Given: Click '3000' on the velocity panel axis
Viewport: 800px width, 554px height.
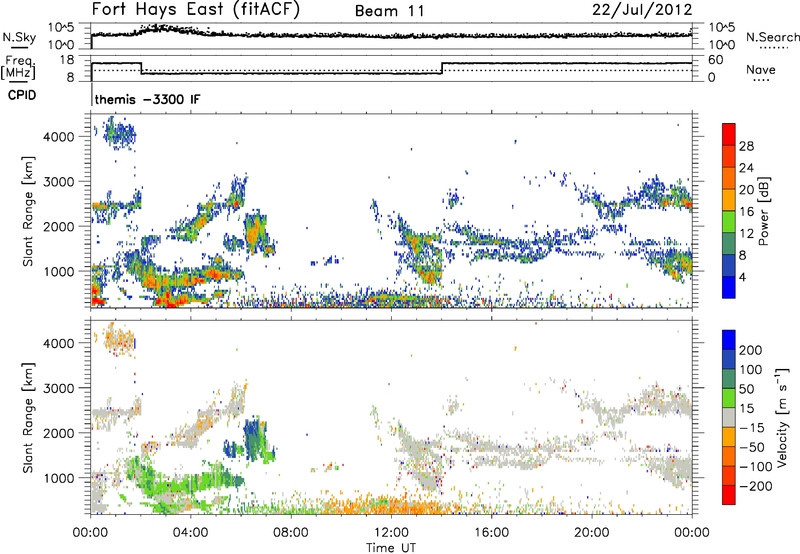Looking at the screenshot, I should click(x=59, y=388).
